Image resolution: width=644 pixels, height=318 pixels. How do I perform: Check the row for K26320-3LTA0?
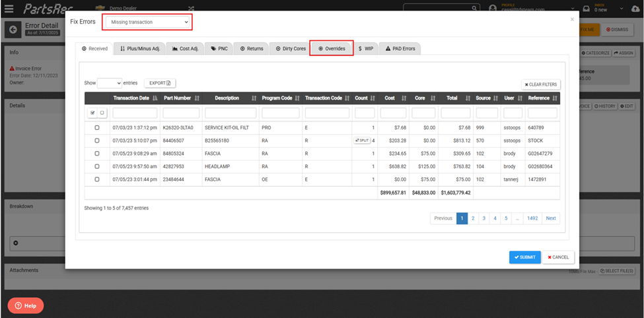(97, 127)
